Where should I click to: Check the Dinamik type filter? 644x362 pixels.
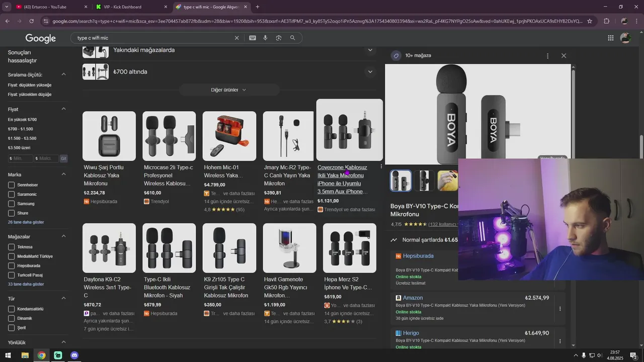pyautogui.click(x=11, y=318)
